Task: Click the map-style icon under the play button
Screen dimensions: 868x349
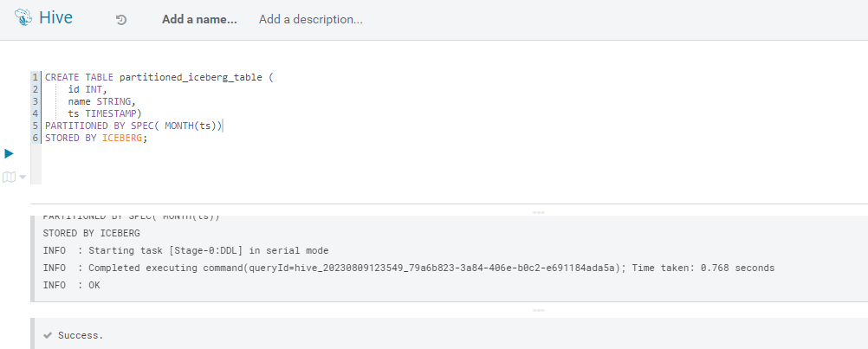Action: point(9,177)
